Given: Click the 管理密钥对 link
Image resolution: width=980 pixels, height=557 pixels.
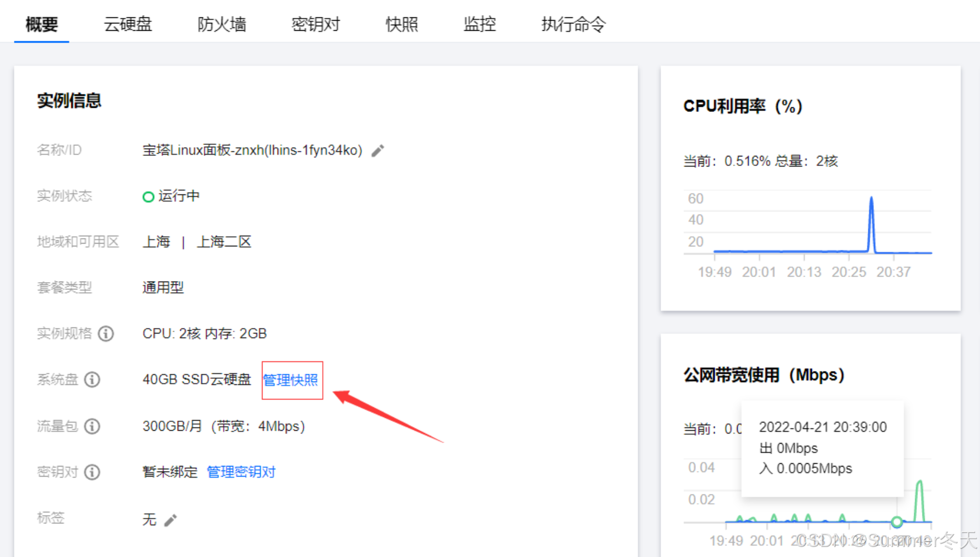Looking at the screenshot, I should (x=241, y=472).
